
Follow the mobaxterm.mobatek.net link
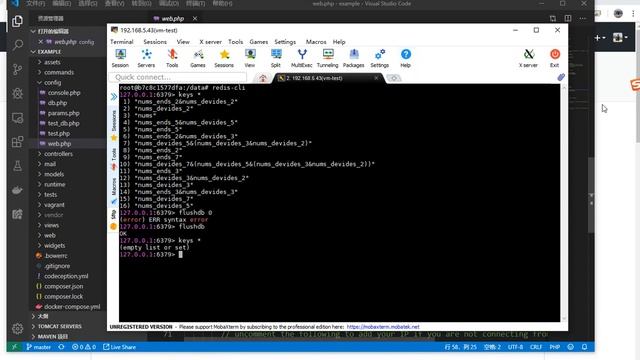pyautogui.click(x=383, y=327)
